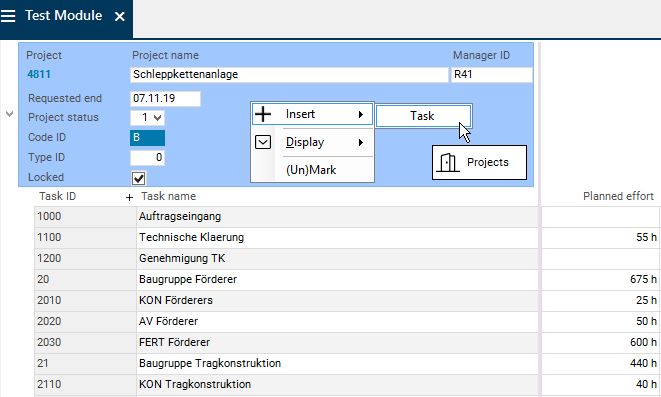Close the Test Module tab
The height and width of the screenshot is (397, 661).
tap(120, 16)
